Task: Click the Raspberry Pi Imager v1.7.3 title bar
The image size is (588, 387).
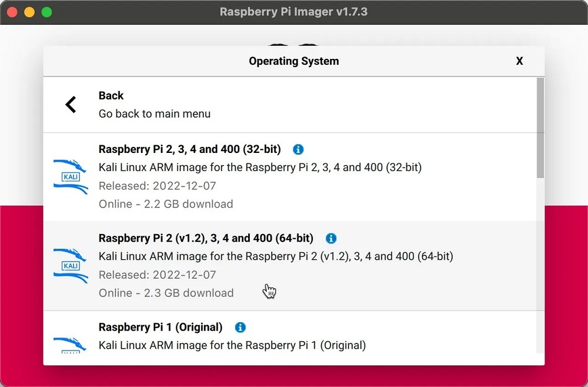Action: (x=293, y=12)
